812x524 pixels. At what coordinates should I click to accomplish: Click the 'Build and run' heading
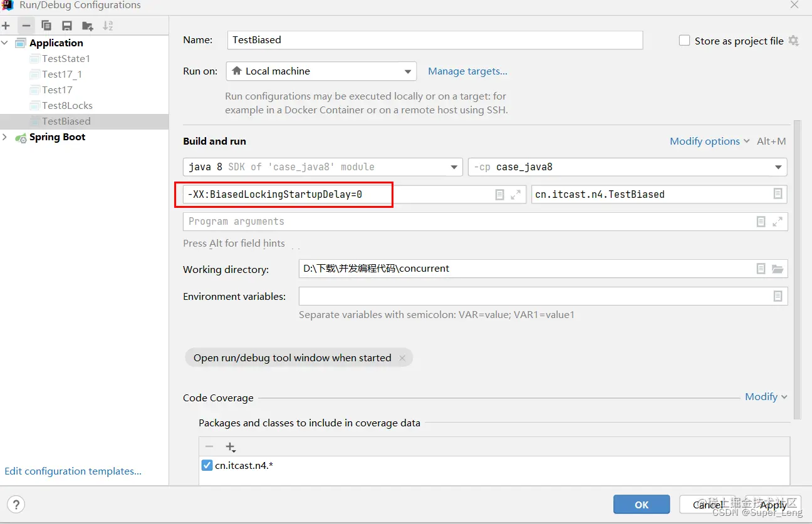pyautogui.click(x=214, y=141)
